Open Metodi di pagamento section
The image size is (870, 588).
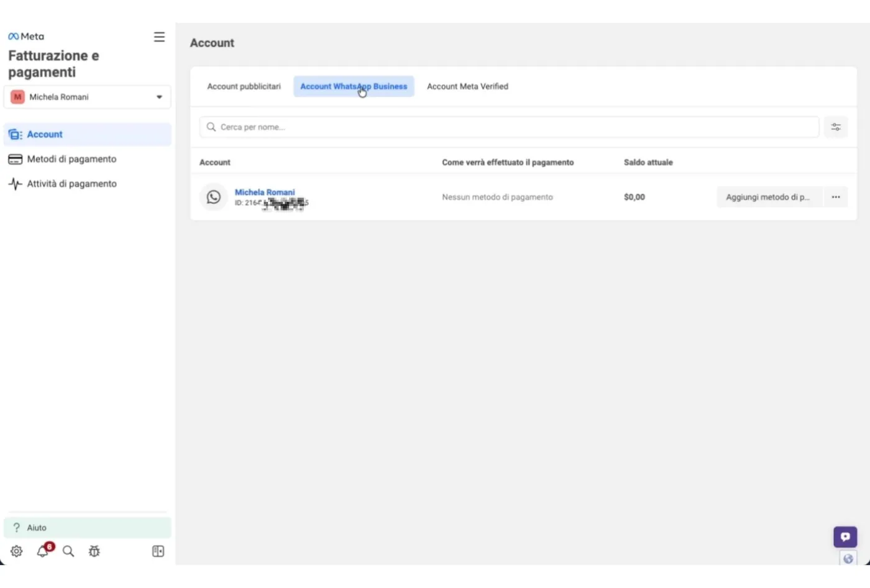point(87,159)
